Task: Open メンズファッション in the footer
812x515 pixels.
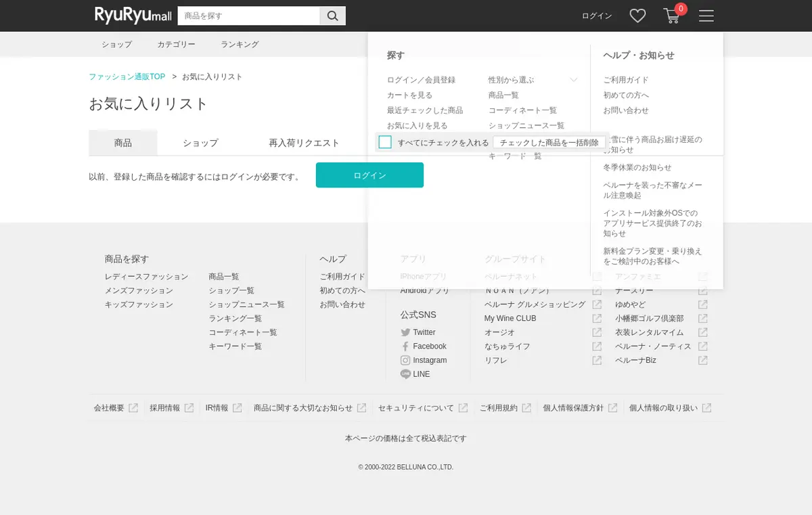Action: tap(139, 290)
